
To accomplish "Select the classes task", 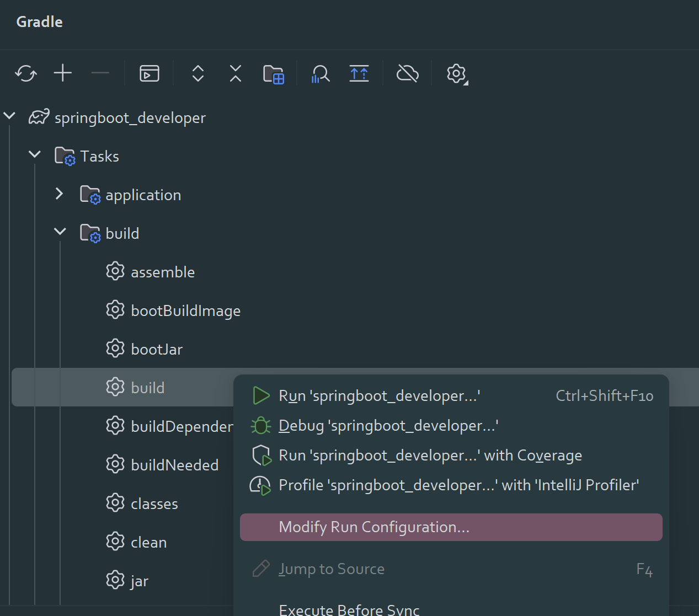I will [154, 503].
